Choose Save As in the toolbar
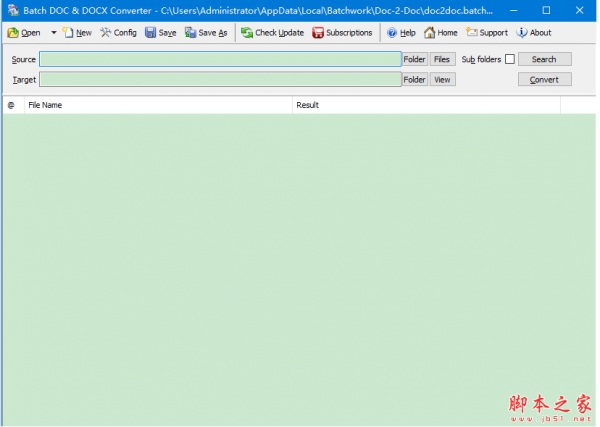 pos(206,33)
